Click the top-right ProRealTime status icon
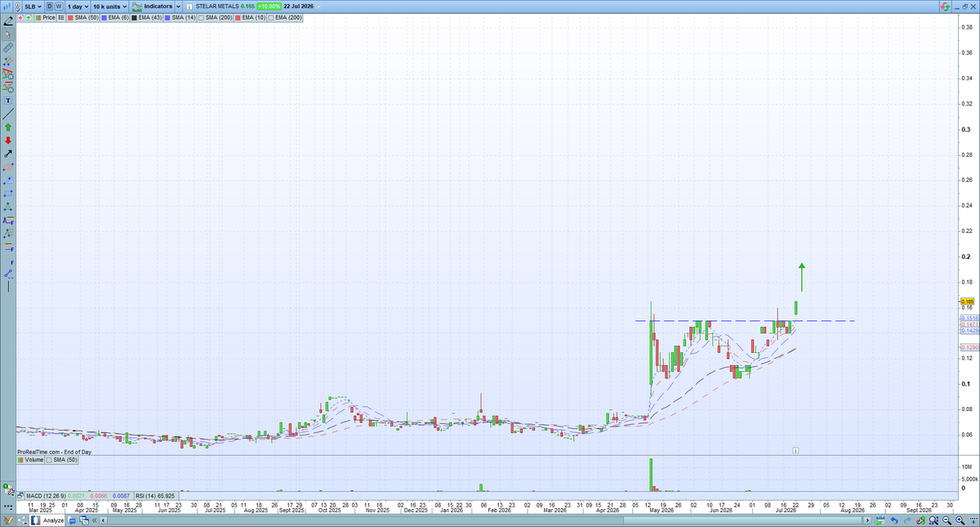 pyautogui.click(x=945, y=6)
